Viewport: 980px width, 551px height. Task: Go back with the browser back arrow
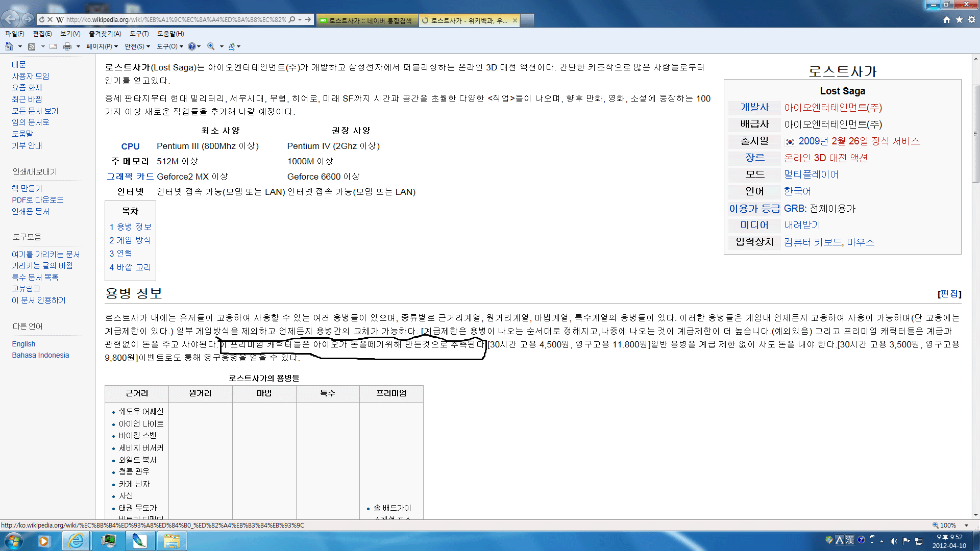coord(10,19)
